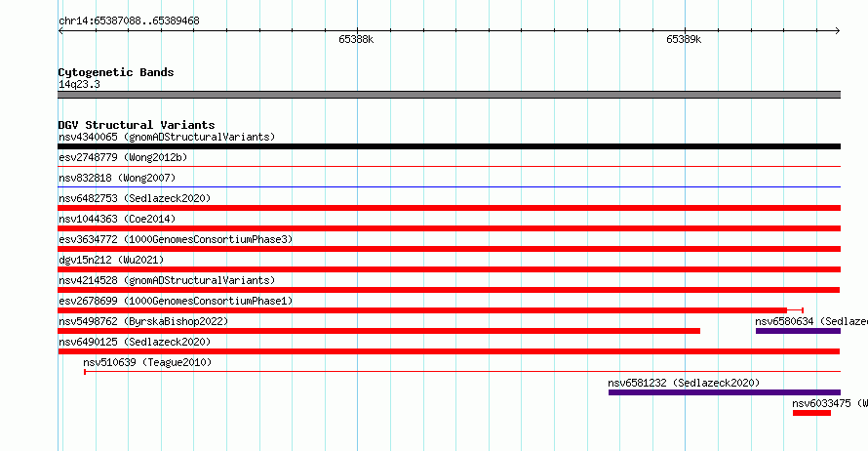Click nsv6581232 (Sedlazeck2020) label
Image resolution: width=868 pixels, height=451 pixels.
684,383
